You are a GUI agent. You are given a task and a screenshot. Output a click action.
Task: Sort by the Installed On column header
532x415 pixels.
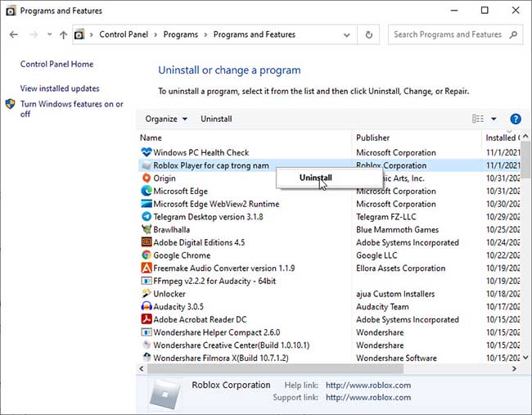(x=503, y=138)
